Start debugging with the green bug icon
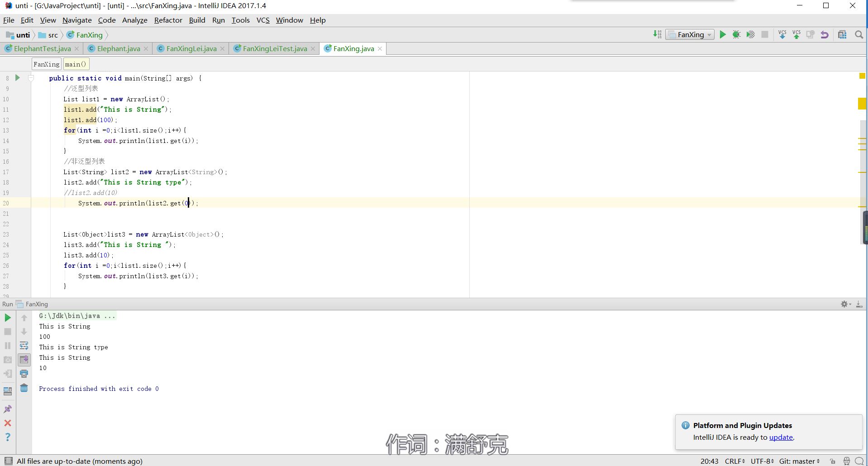 click(x=737, y=35)
